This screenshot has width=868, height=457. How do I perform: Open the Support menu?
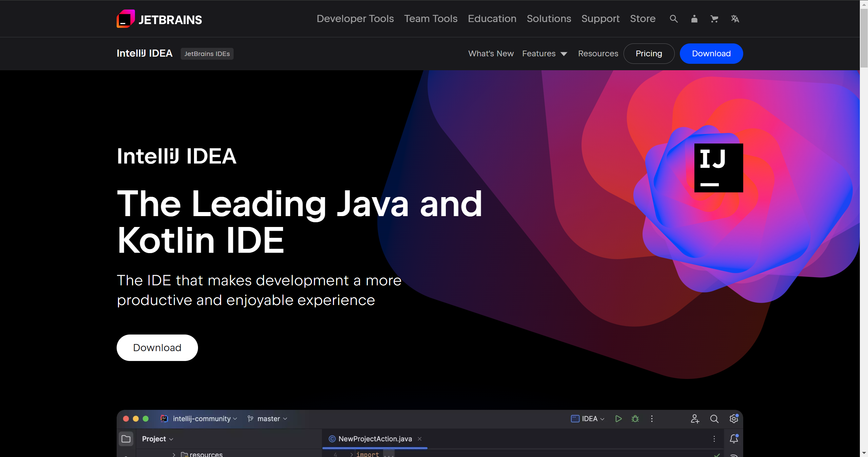pos(600,19)
